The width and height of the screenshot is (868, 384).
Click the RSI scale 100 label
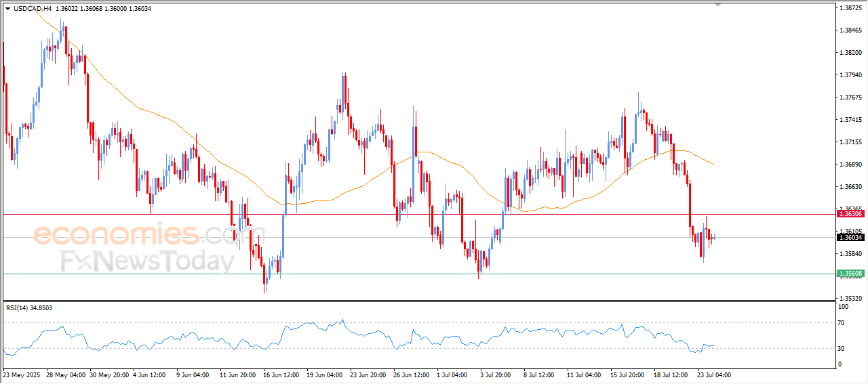(844, 307)
